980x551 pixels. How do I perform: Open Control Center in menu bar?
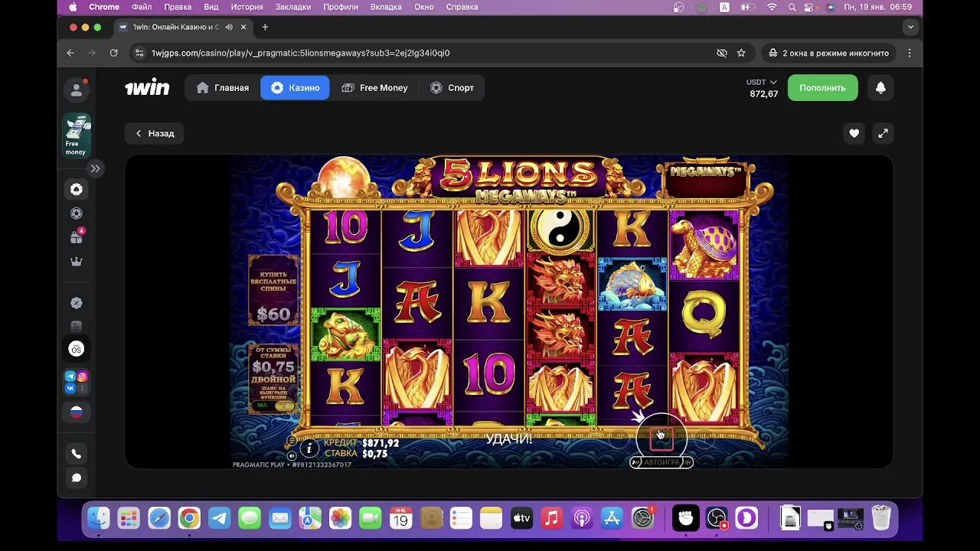(x=810, y=7)
